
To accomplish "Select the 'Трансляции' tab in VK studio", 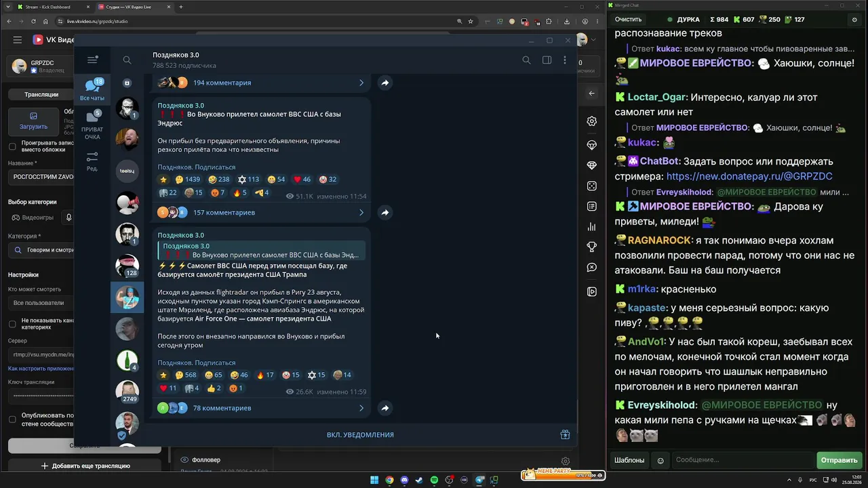I will 41,95.
